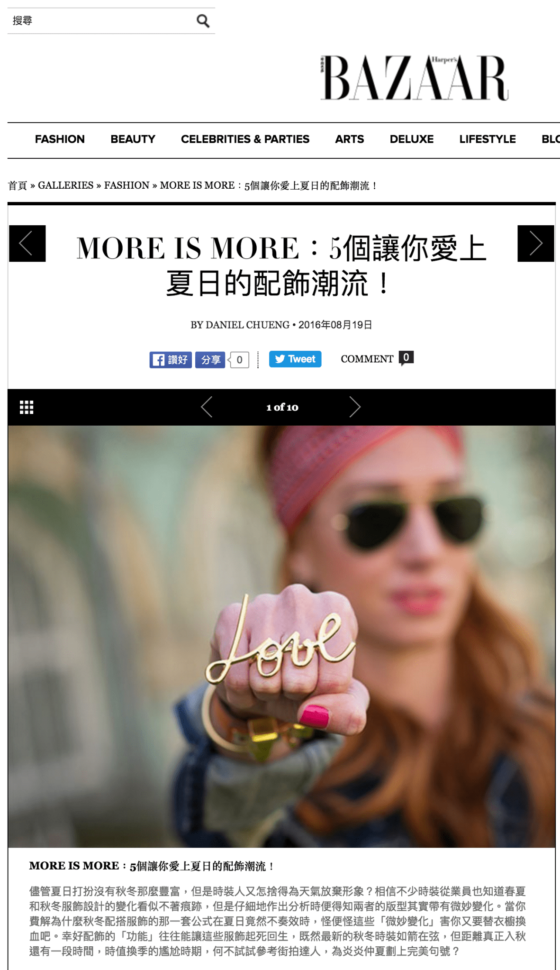
Task: Open the LIFESTYLE section
Action: [488, 139]
